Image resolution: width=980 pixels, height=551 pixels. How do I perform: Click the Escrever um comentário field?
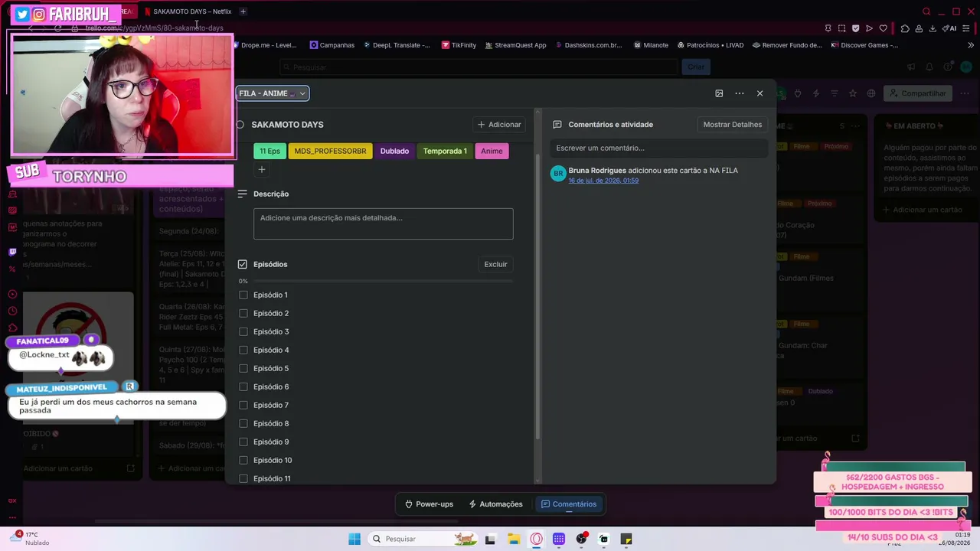(658, 148)
